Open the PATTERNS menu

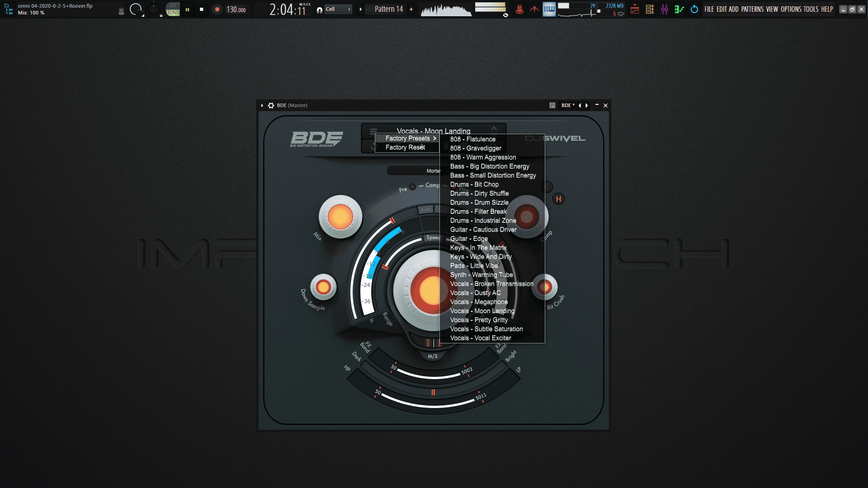[752, 9]
